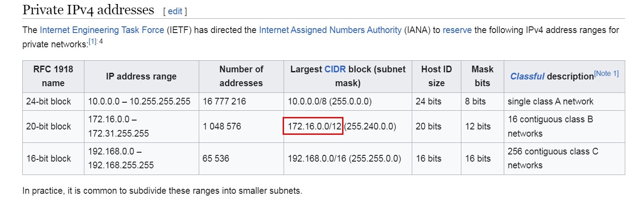Jump to the Note 1 footnote

point(606,74)
